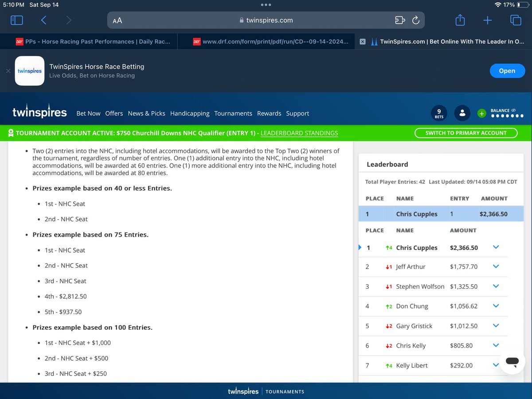This screenshot has width=532, height=399.
Task: Open the TwinSpires app from banner
Action: [507, 71]
